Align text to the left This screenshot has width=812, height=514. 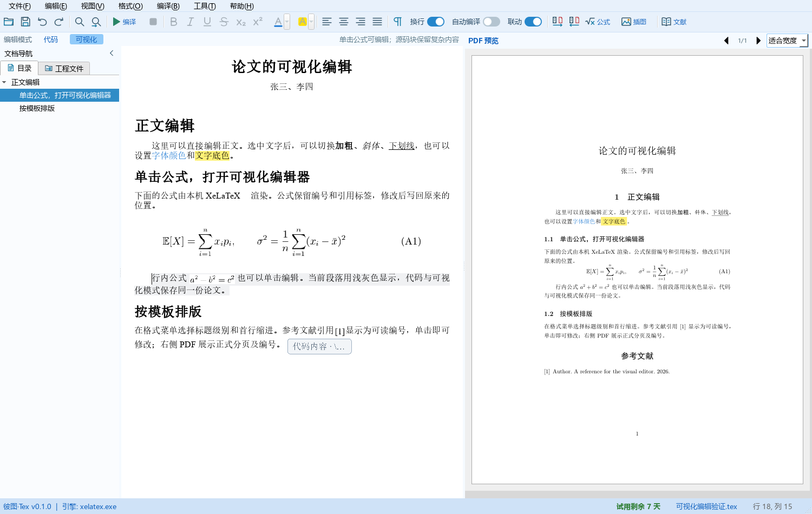click(327, 22)
